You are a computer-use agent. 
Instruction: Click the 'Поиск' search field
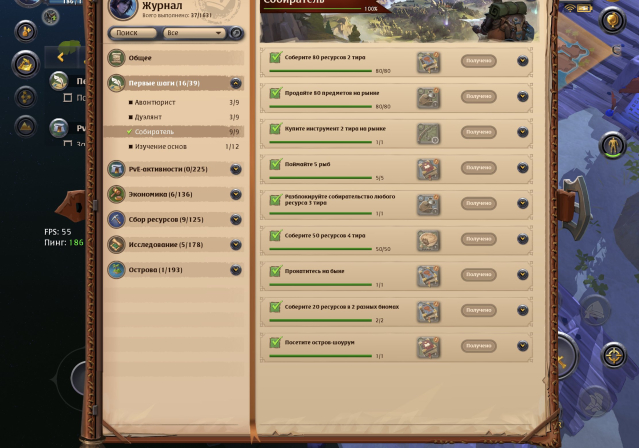(x=133, y=33)
